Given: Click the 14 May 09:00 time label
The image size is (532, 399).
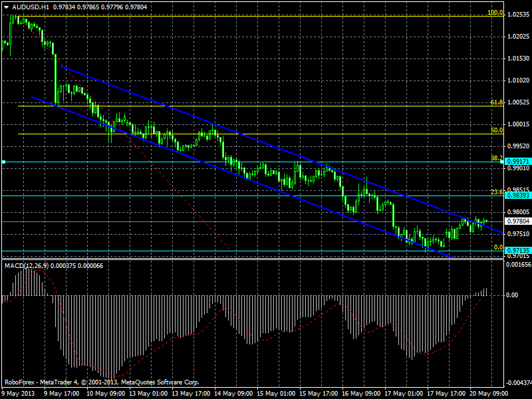Looking at the screenshot, I should (x=233, y=394).
